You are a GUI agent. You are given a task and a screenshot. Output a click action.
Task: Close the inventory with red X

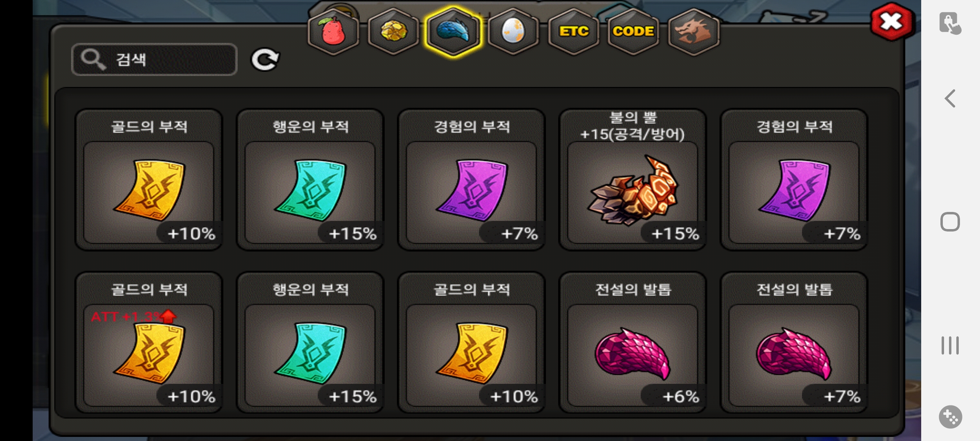(x=891, y=21)
